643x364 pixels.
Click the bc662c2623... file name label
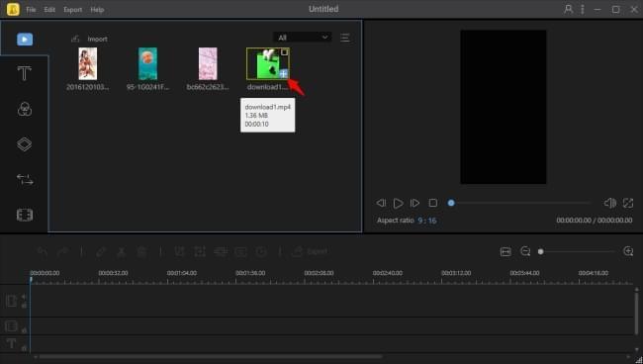click(208, 87)
